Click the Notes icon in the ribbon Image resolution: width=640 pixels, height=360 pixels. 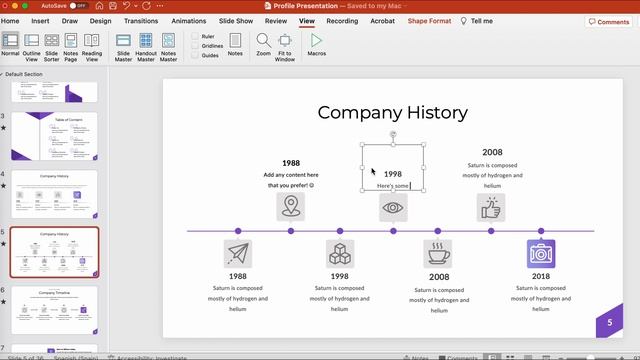click(x=235, y=44)
